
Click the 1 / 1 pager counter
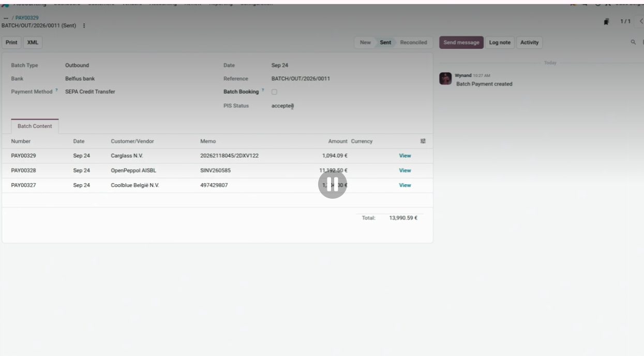coord(625,22)
